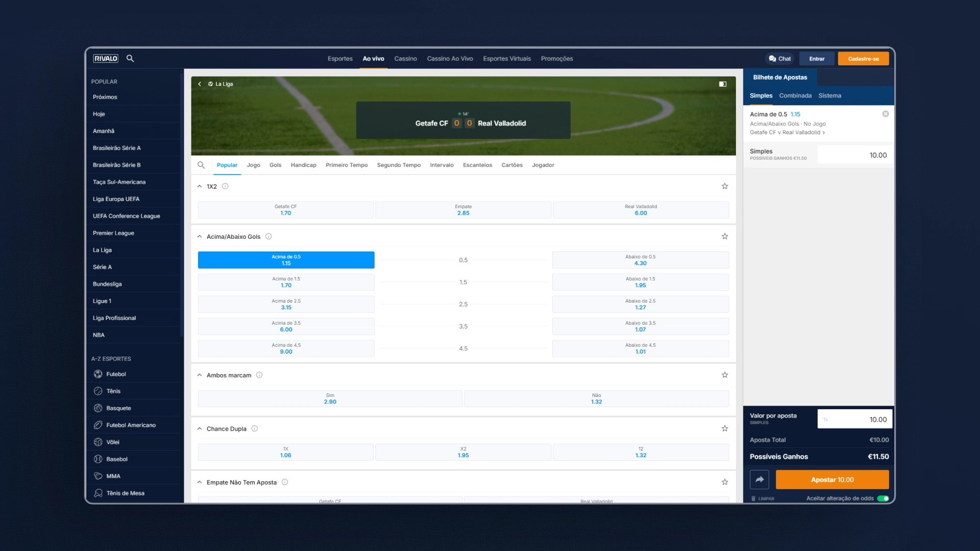The image size is (980, 551).
Task: Collapse the Acima/Abaixo Gols section
Action: click(x=200, y=236)
